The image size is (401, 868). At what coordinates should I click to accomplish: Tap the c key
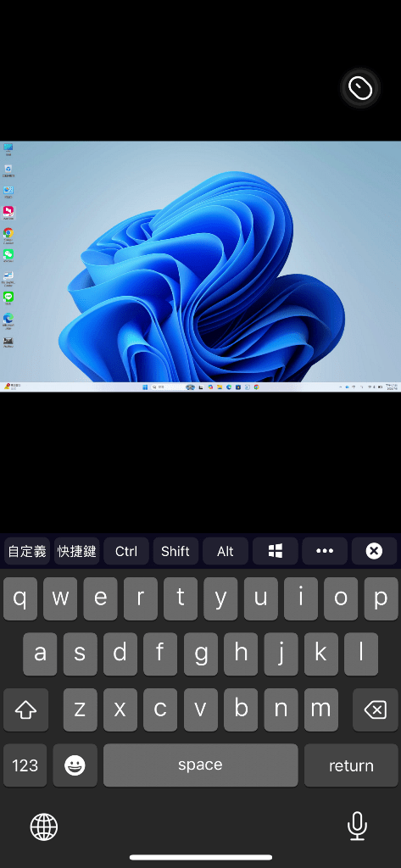click(x=160, y=709)
